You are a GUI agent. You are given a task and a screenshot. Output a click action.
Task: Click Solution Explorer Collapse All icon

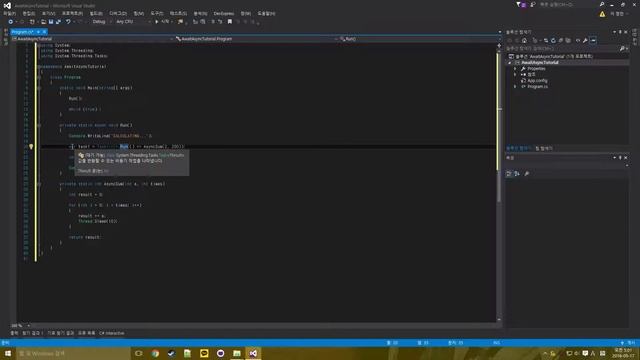[560, 40]
